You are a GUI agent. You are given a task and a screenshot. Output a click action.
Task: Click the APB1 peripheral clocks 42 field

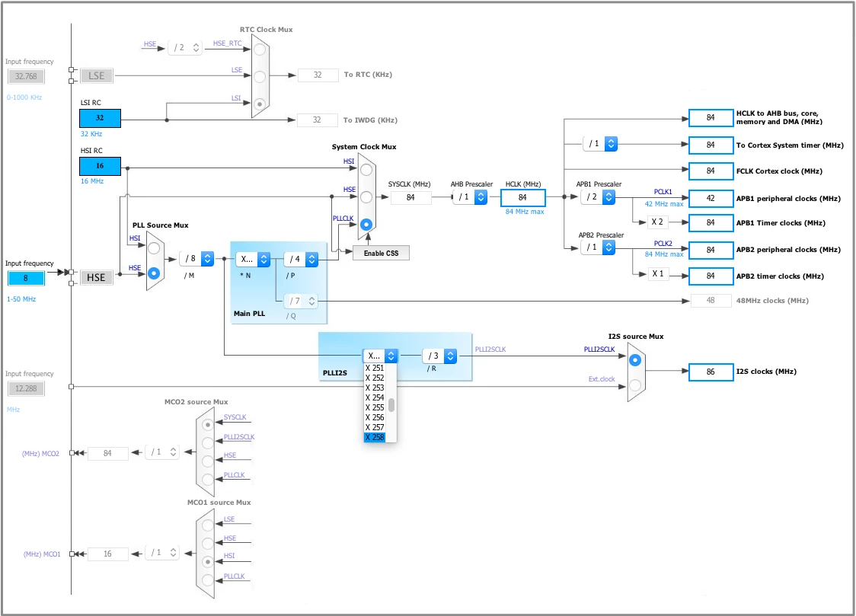(711, 199)
